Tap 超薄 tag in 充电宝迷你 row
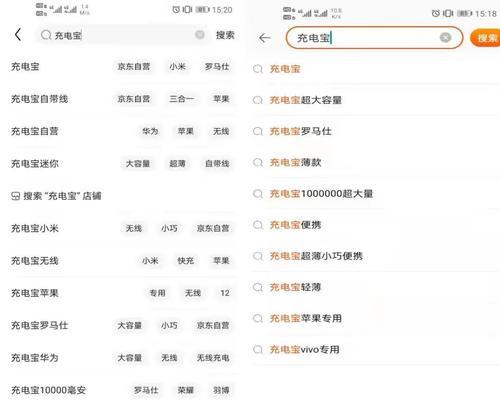This screenshot has width=500, height=400. click(177, 164)
